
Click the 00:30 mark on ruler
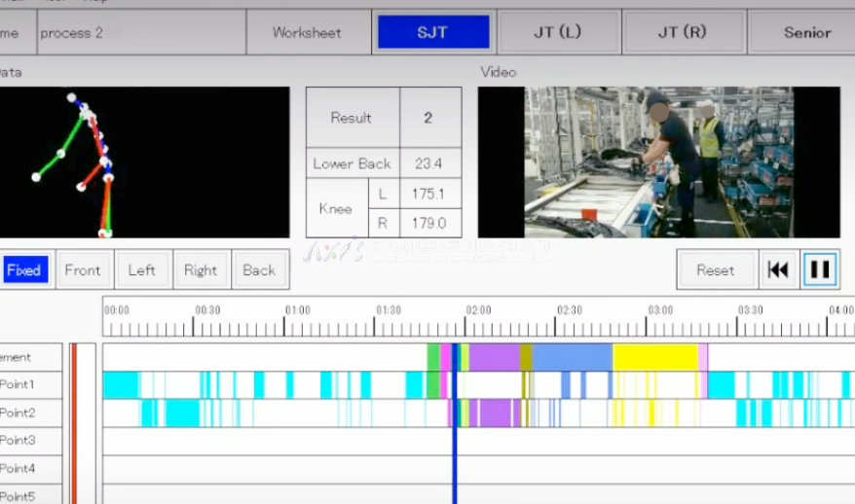click(x=207, y=310)
